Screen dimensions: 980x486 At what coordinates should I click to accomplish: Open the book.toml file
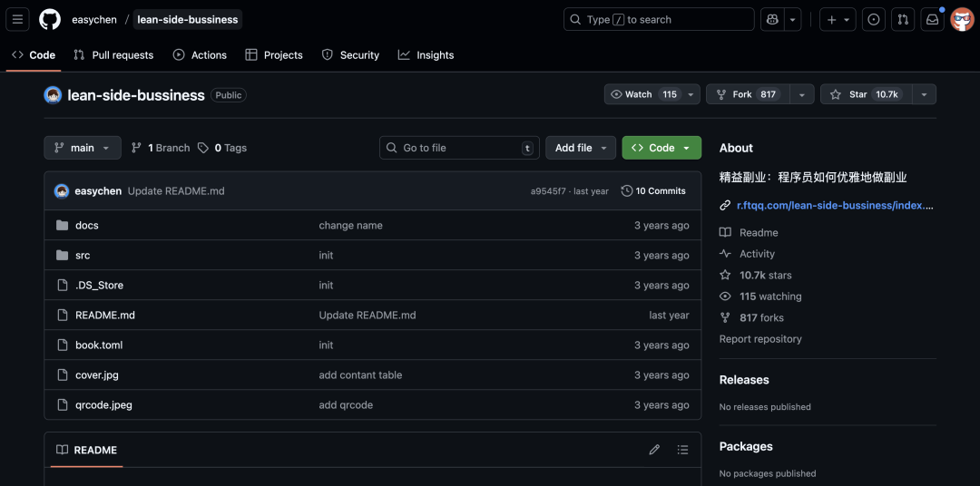pos(99,345)
